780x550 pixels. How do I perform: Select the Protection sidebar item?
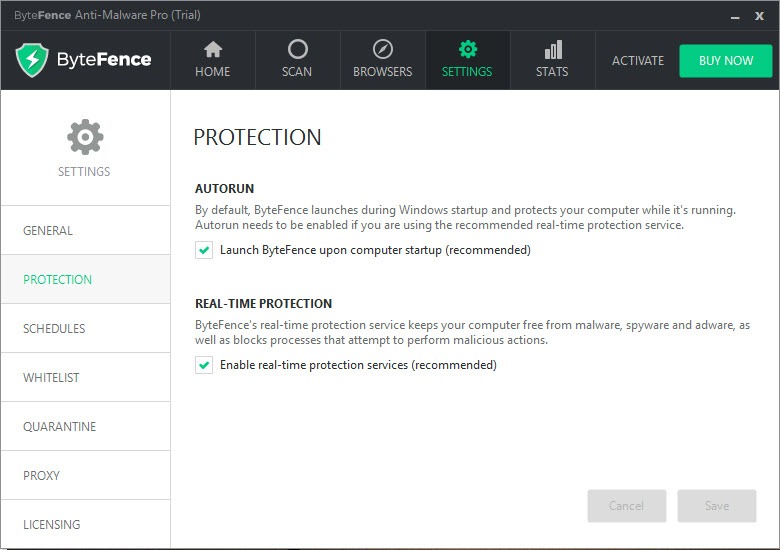tap(86, 279)
